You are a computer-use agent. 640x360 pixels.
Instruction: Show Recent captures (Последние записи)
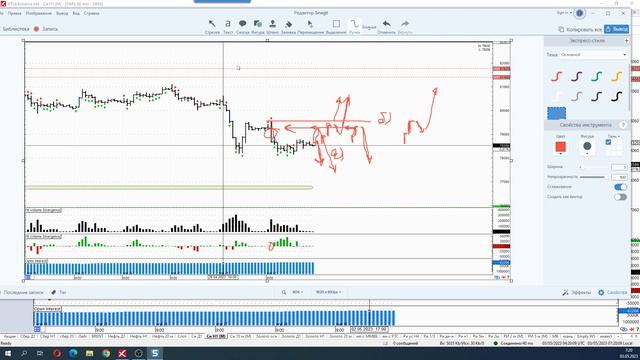[x=23, y=292]
